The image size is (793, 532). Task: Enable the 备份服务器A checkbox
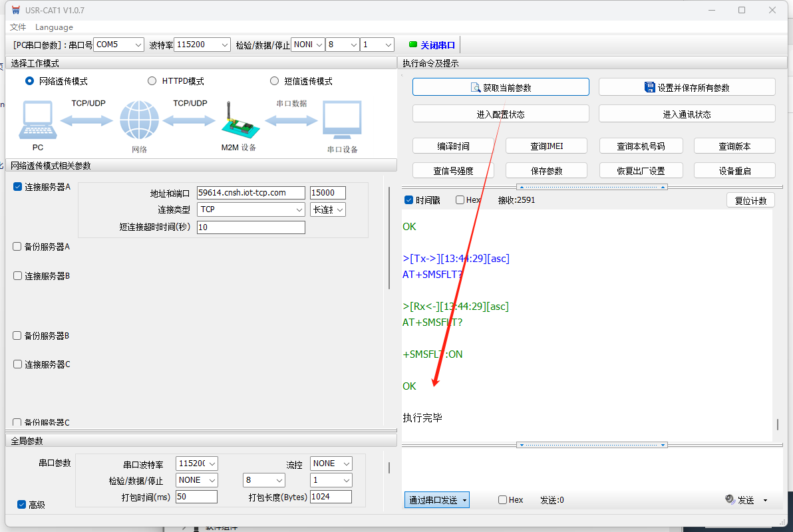click(x=18, y=246)
